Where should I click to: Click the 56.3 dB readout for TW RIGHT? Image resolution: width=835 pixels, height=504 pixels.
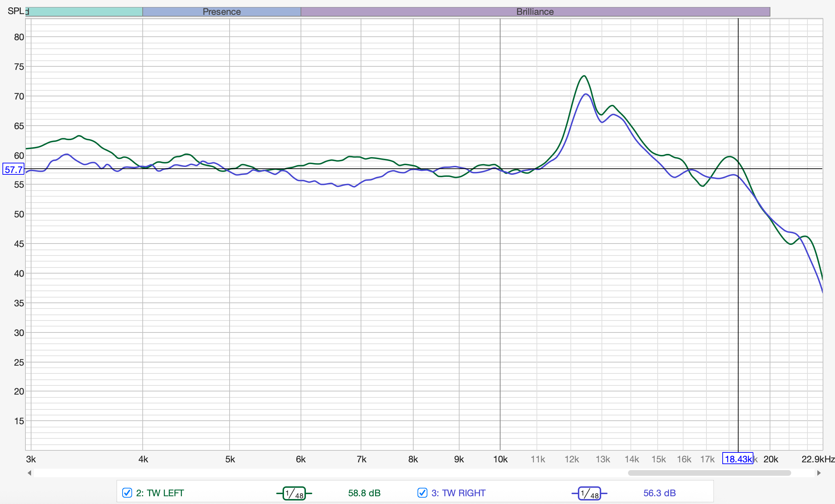click(659, 493)
